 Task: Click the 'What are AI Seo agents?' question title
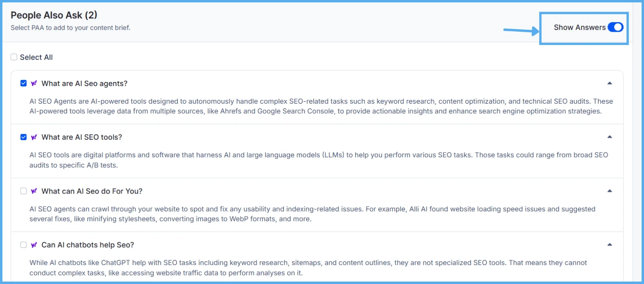84,84
